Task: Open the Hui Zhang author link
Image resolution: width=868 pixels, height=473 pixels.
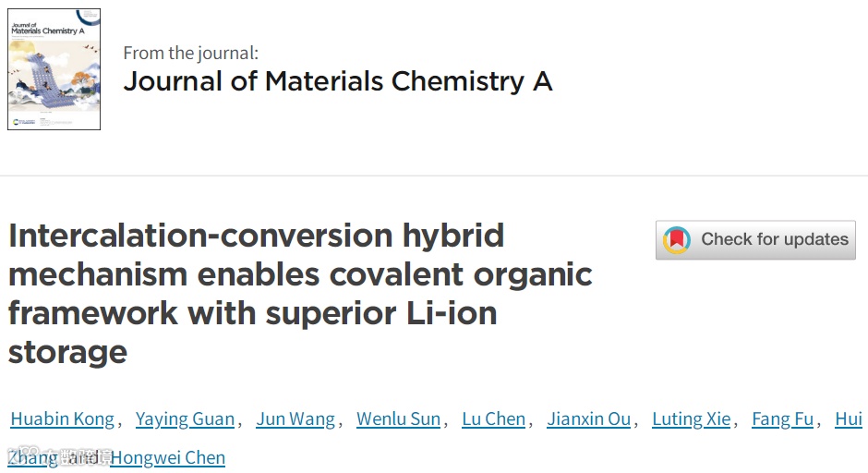Action: point(848,419)
